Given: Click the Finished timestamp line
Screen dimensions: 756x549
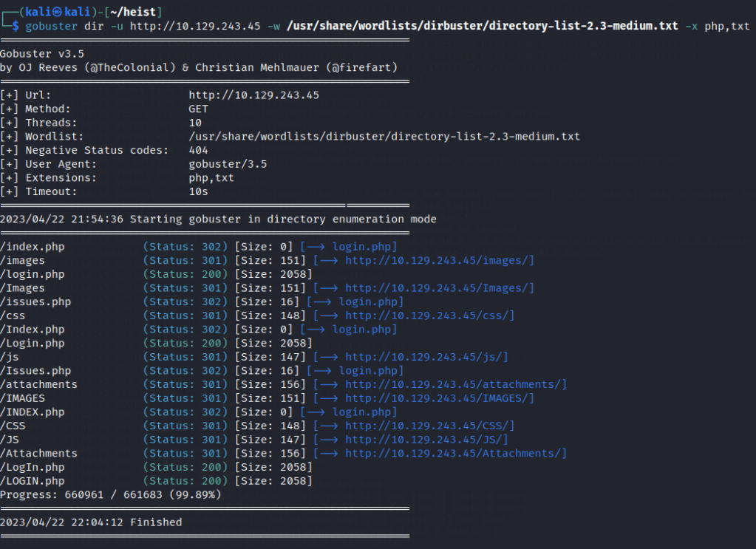Looking at the screenshot, I should click(91, 522).
